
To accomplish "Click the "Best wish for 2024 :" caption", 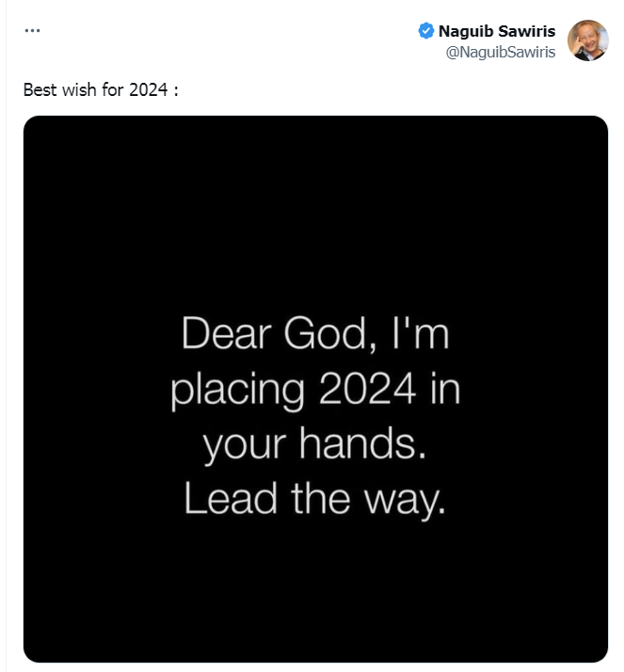I will (101, 93).
